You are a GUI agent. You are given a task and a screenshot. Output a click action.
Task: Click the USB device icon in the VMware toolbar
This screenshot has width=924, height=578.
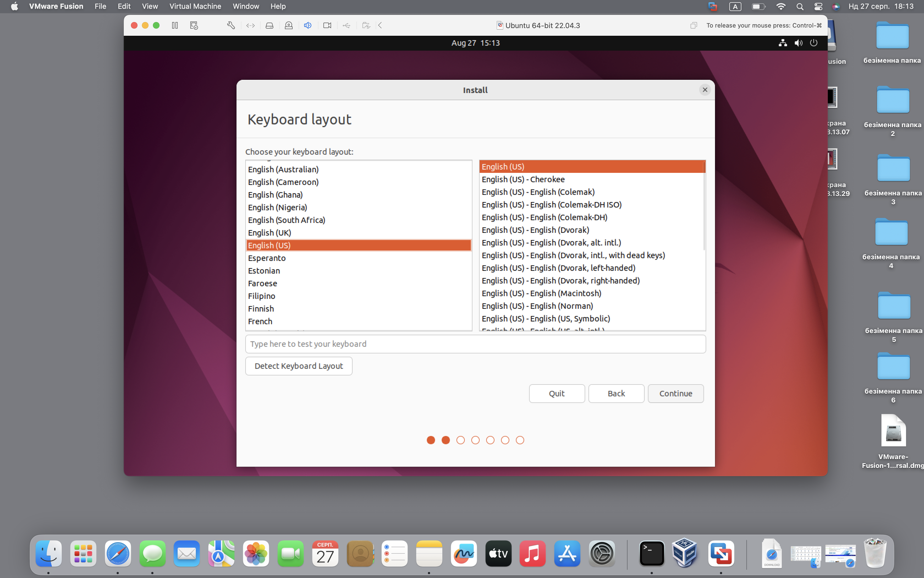[346, 25]
